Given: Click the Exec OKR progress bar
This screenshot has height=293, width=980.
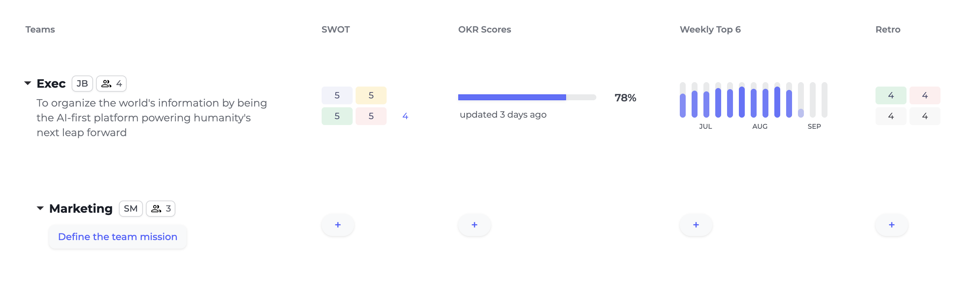Looking at the screenshot, I should [527, 98].
